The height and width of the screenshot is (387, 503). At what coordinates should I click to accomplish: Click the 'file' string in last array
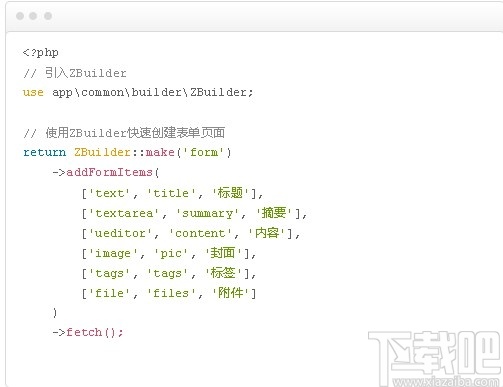click(109, 293)
